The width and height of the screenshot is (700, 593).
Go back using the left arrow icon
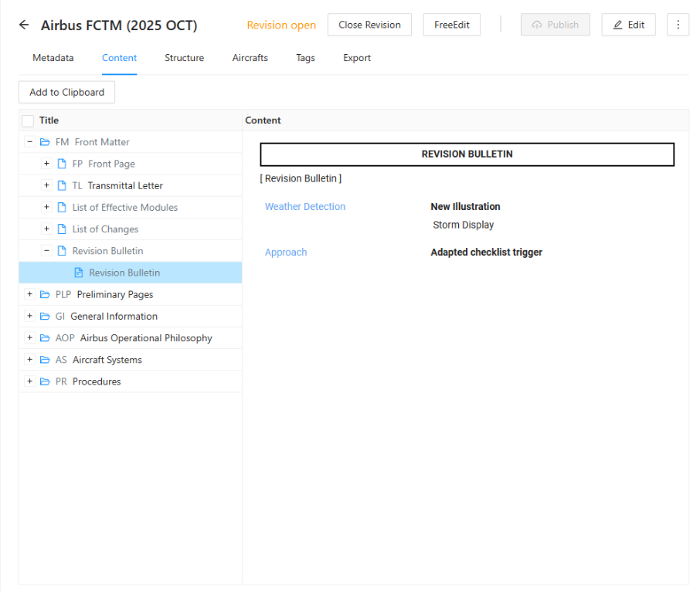(24, 25)
